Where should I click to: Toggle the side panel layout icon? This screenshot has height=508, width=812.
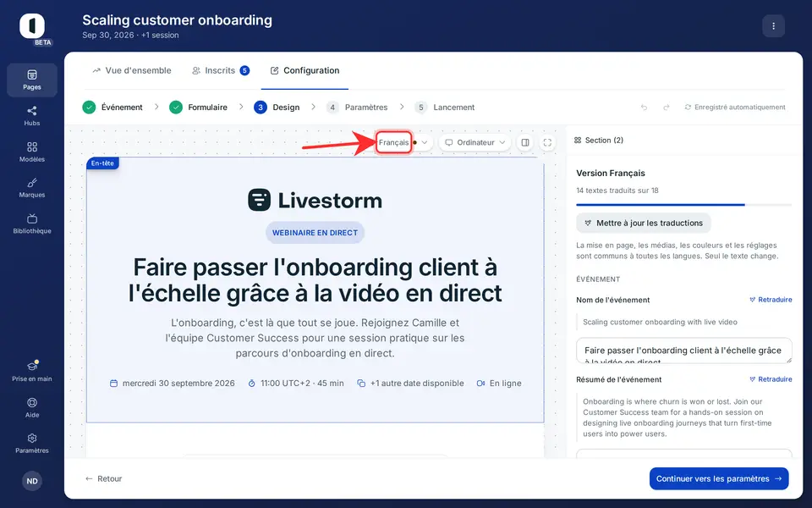click(x=525, y=142)
